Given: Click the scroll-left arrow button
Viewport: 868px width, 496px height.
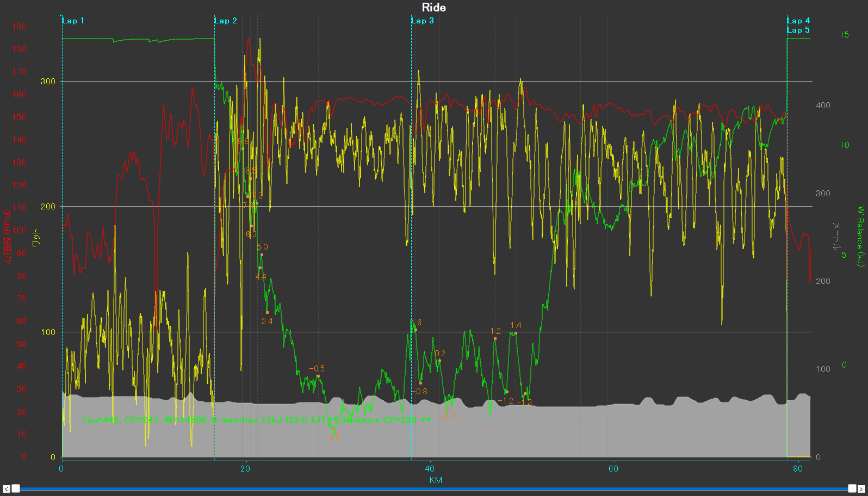Looking at the screenshot, I should click(6, 489).
